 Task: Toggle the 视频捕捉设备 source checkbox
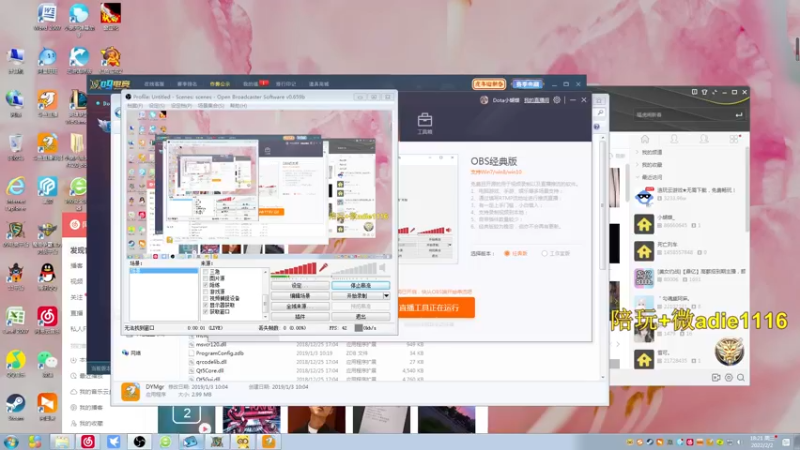point(206,298)
